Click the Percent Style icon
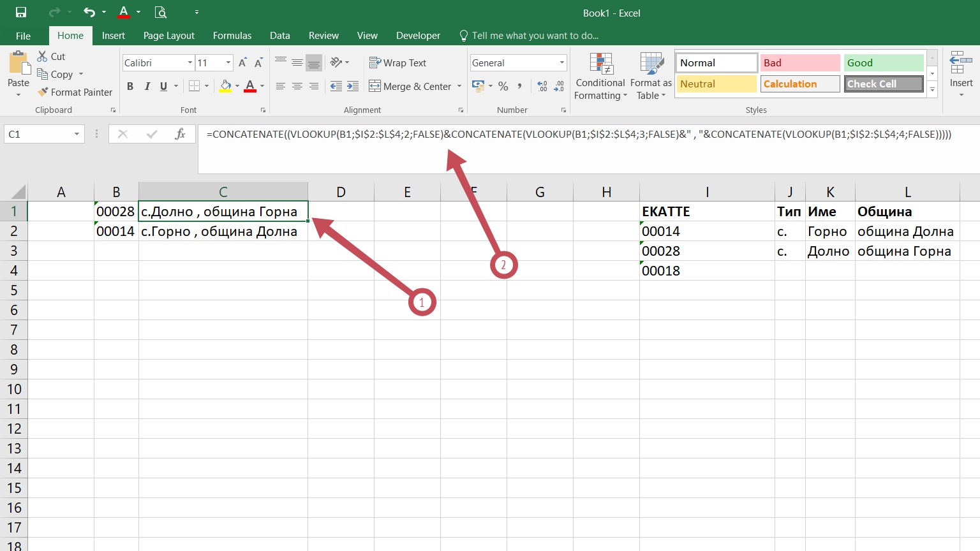This screenshot has width=980, height=551. pos(503,86)
